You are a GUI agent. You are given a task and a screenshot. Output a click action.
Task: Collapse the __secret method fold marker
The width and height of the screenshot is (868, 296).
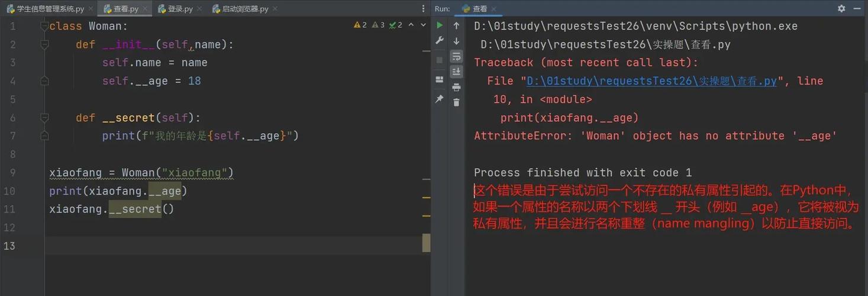(44, 118)
